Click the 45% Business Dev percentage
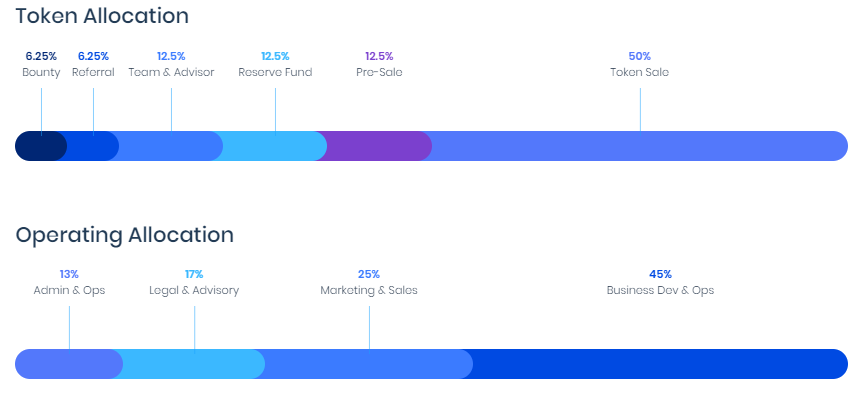This screenshot has height=395, width=857. (x=660, y=274)
